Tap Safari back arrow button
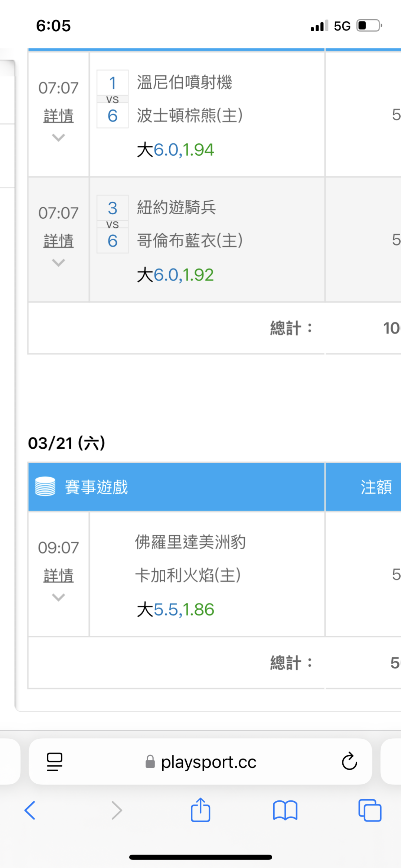Screen dimensions: 401x868 click(30, 810)
